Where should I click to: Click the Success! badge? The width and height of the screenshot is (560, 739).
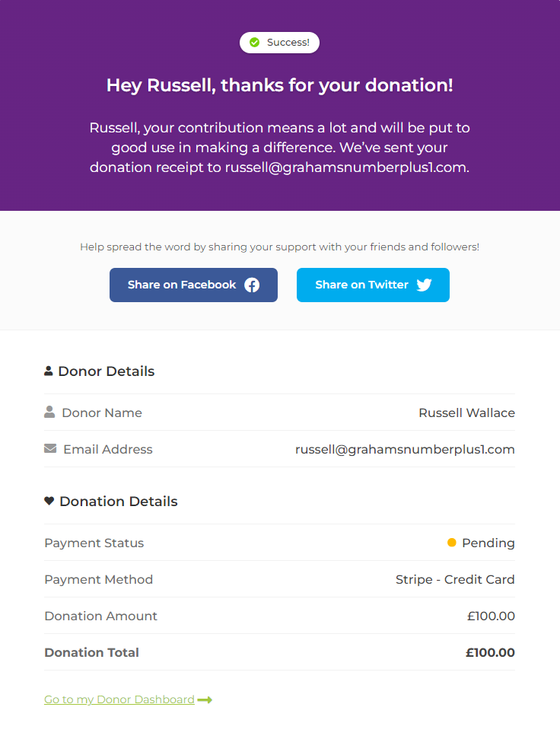coord(279,43)
